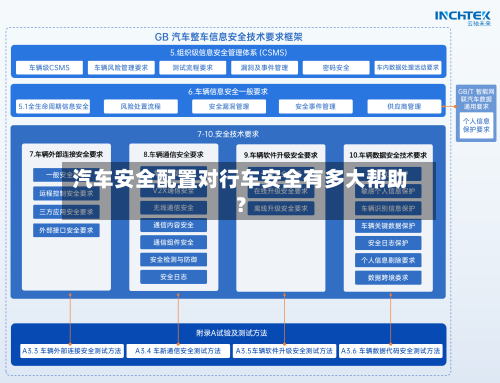The height and width of the screenshot is (383, 500).
Task: Select the 三方应用安全要求 box
Action: pyautogui.click(x=66, y=212)
